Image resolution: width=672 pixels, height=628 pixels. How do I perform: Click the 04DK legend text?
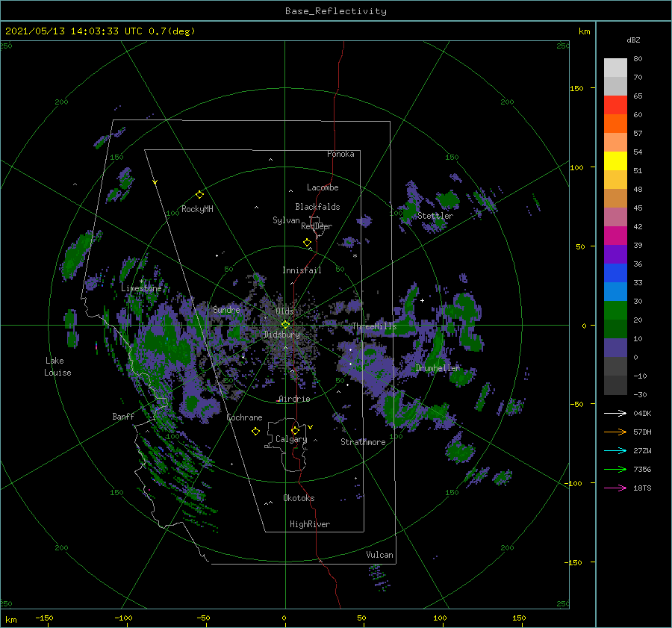click(642, 413)
